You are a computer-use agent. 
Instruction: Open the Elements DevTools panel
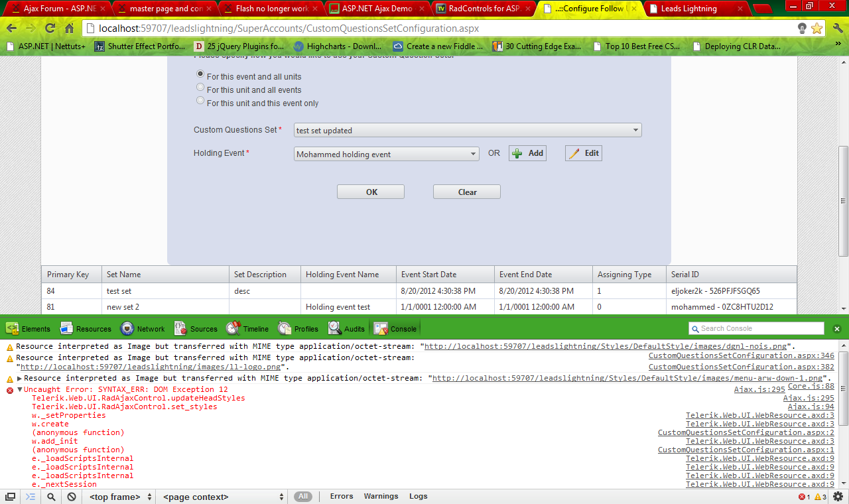28,328
